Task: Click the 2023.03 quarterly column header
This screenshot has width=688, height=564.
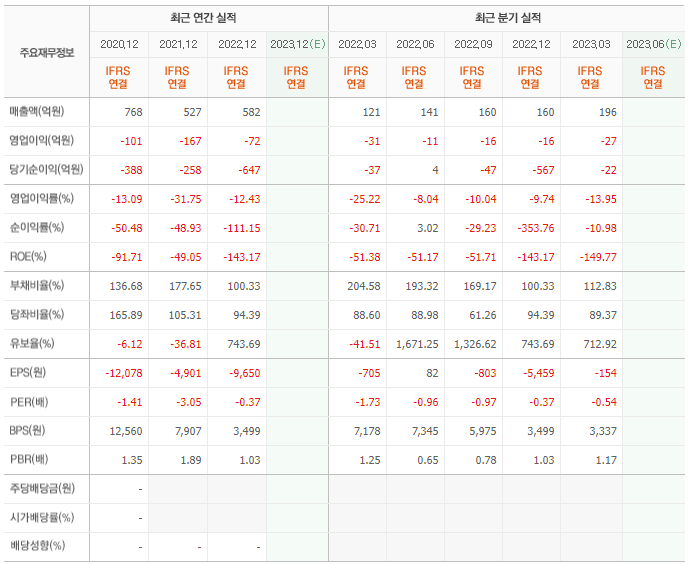Action: click(x=591, y=44)
